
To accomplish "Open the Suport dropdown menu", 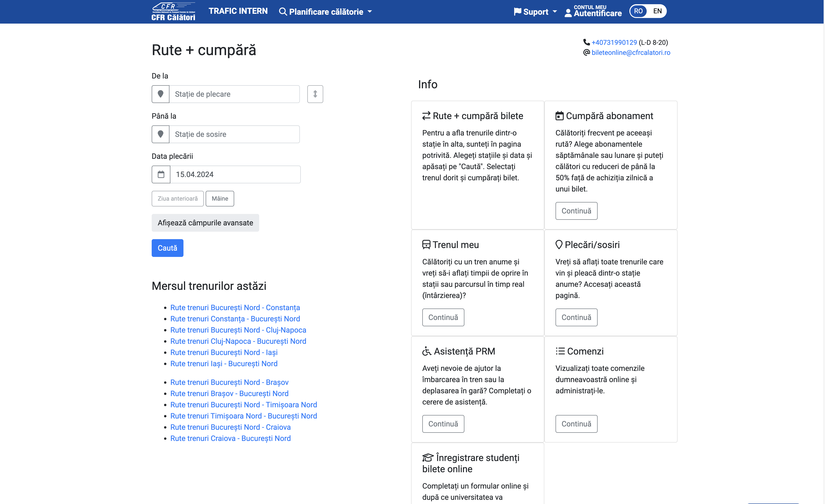I will [535, 12].
